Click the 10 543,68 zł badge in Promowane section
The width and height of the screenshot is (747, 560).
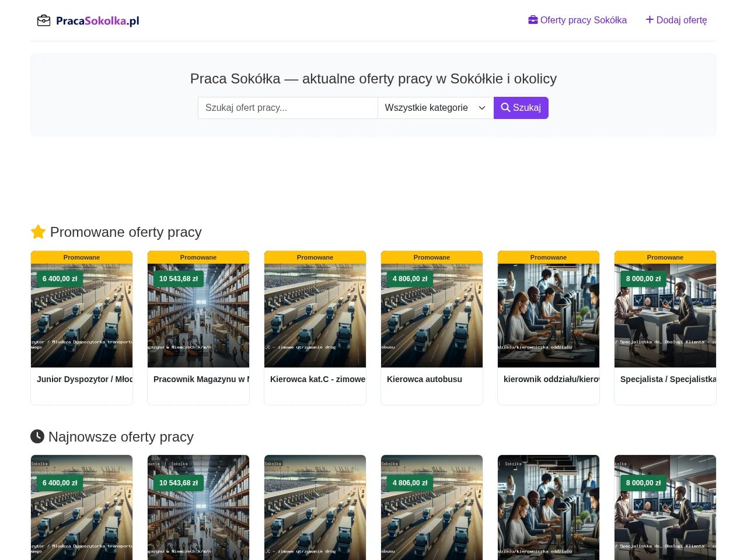(179, 279)
